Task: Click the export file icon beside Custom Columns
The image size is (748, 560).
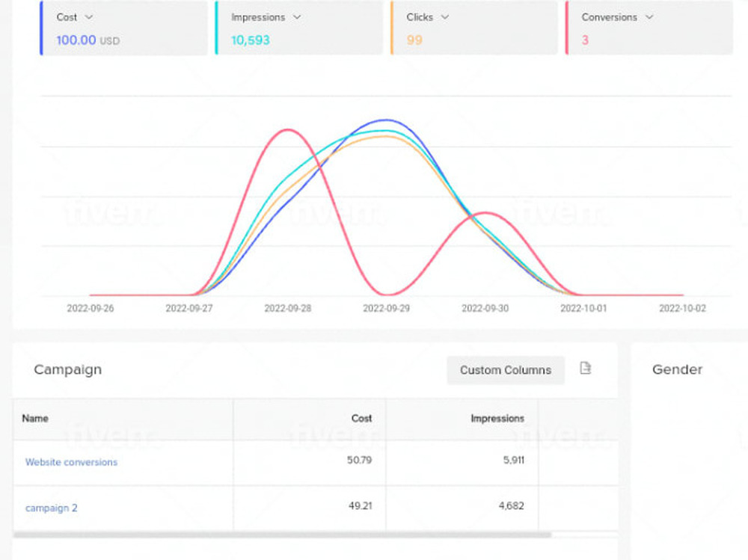Action: (586, 369)
